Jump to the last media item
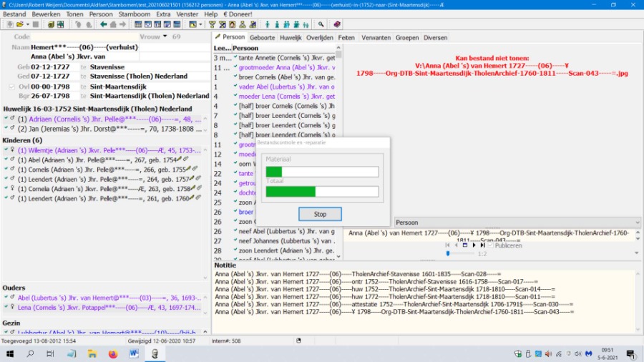The image size is (644, 362). [482, 245]
